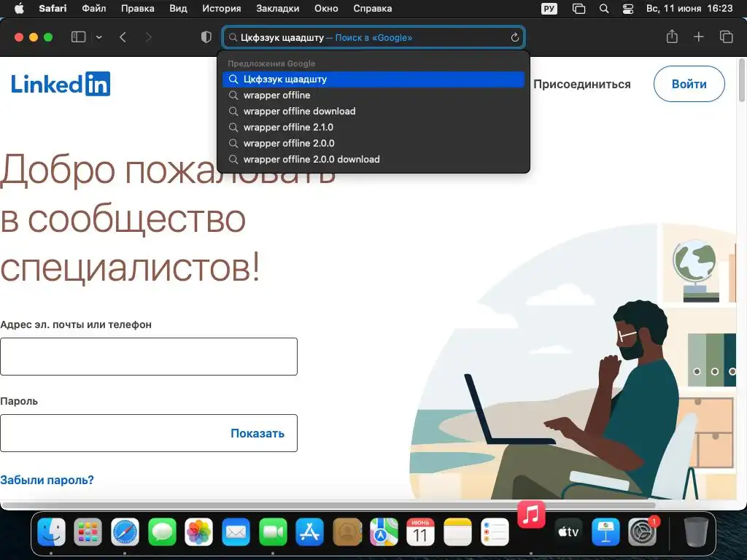Open Reminders from the Dock
747x560 pixels.
(495, 532)
